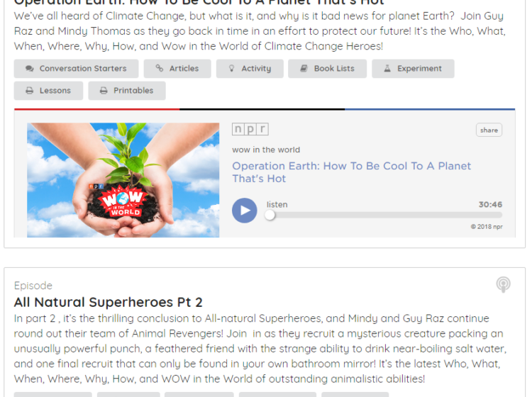Click the lightbulb icon on Activity
Image resolution: width=532 pixels, height=397 pixels.
tap(231, 69)
